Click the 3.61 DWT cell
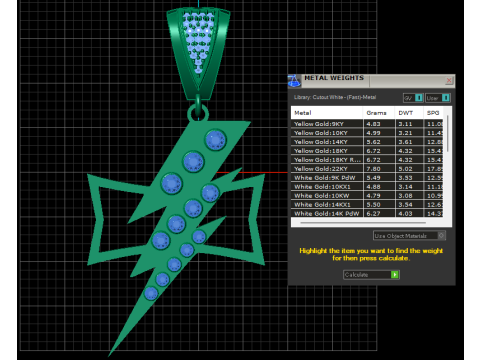Screen dimensions: 480x360 (x=409, y=142)
